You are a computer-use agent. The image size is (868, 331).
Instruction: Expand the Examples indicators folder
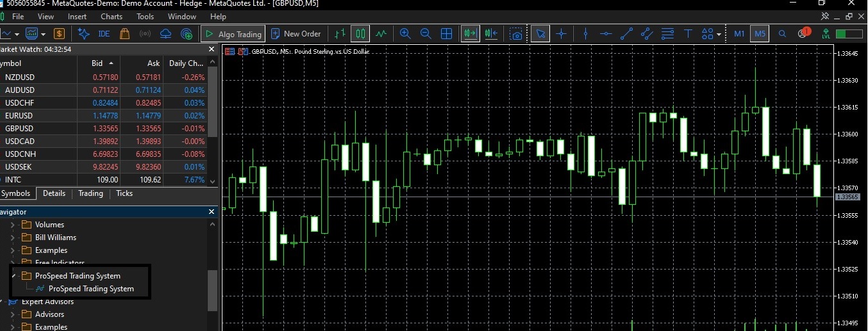[x=12, y=250]
